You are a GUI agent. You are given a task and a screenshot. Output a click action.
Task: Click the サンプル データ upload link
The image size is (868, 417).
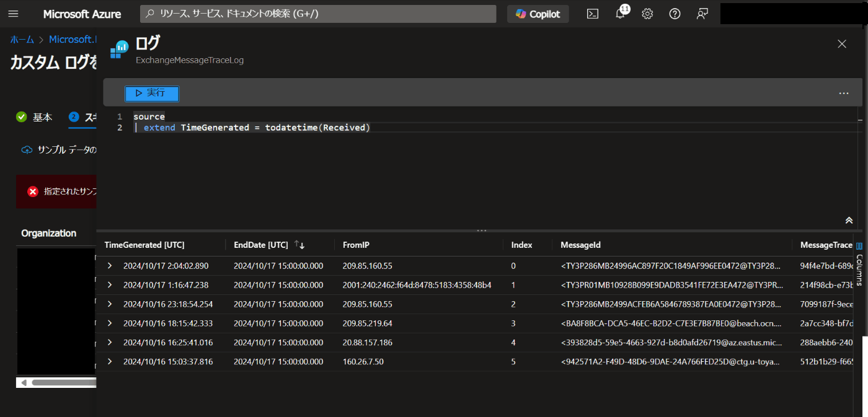pos(59,150)
